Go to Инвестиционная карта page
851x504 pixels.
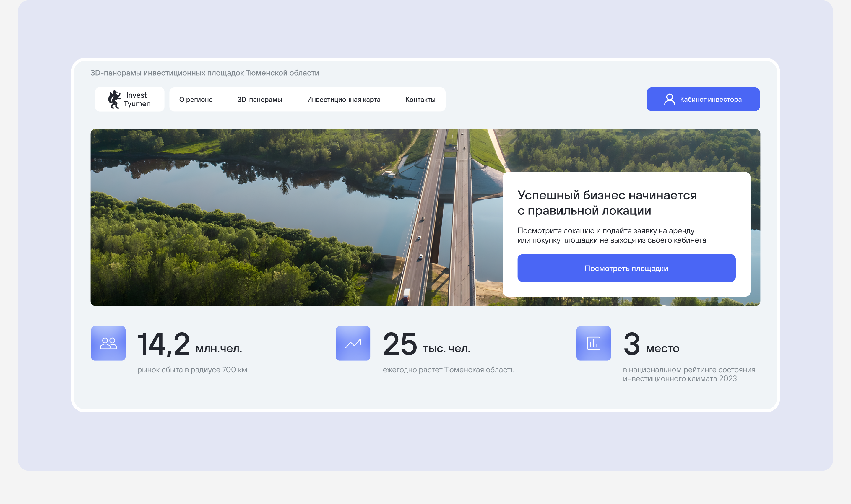(x=343, y=100)
